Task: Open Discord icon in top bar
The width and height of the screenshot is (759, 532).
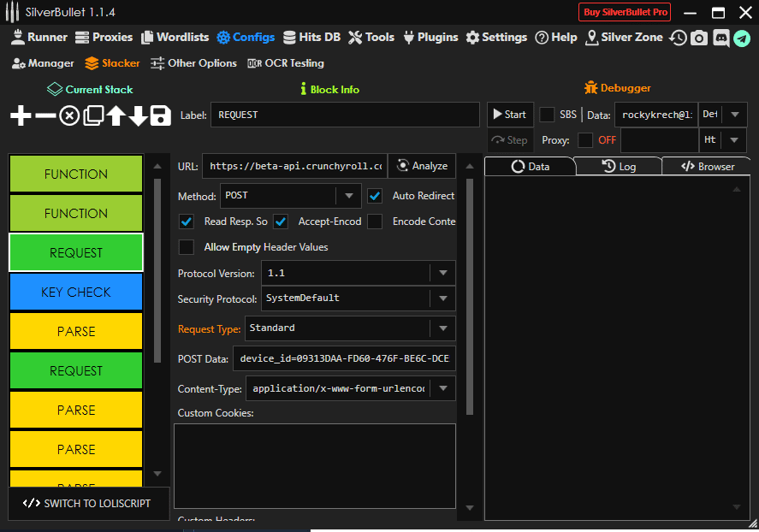Action: [720, 38]
